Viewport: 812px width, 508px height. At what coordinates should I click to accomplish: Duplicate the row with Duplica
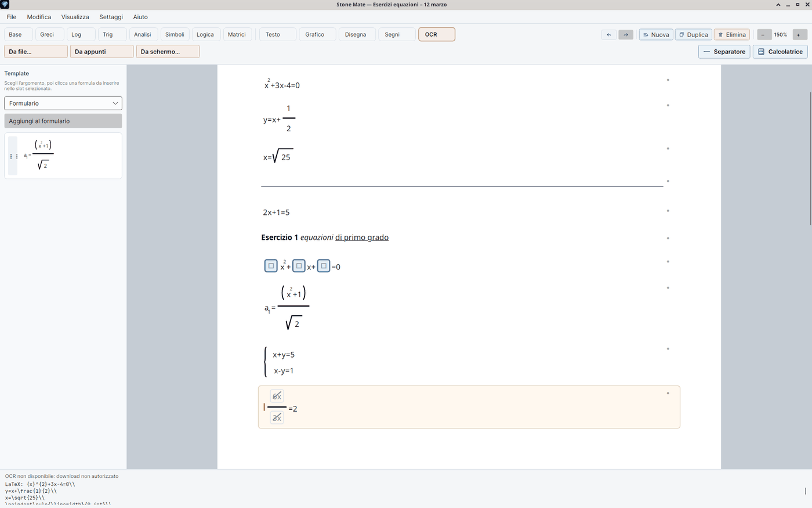(693, 34)
